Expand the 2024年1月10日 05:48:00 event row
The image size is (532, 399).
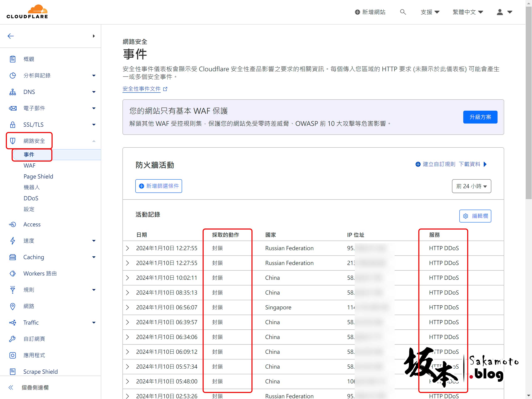(x=127, y=382)
